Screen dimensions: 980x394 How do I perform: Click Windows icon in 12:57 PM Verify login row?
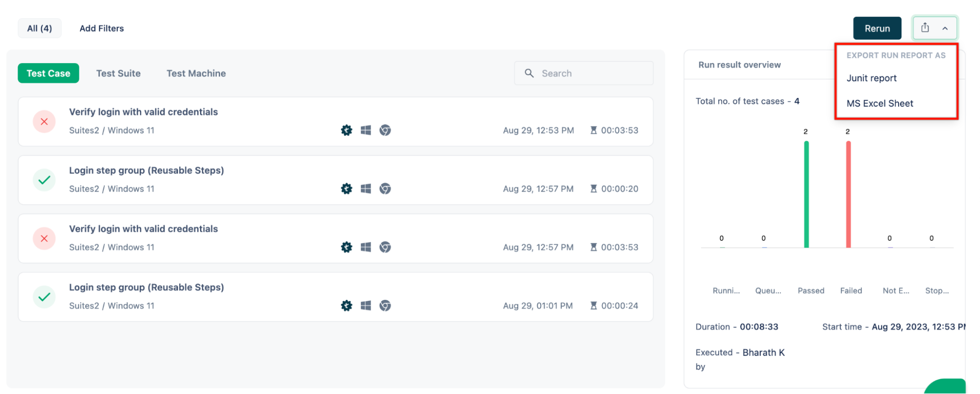click(366, 247)
